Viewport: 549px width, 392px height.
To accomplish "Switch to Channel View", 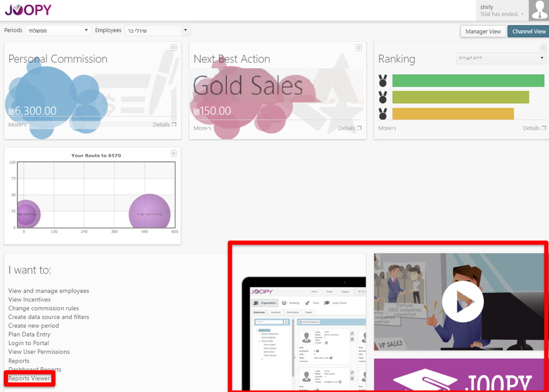I will [x=529, y=31].
